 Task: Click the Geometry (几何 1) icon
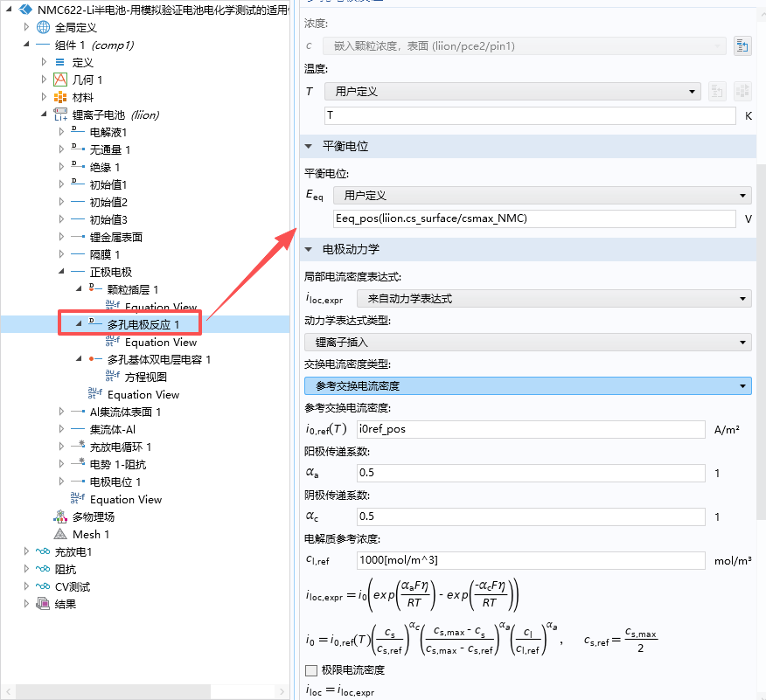point(60,80)
